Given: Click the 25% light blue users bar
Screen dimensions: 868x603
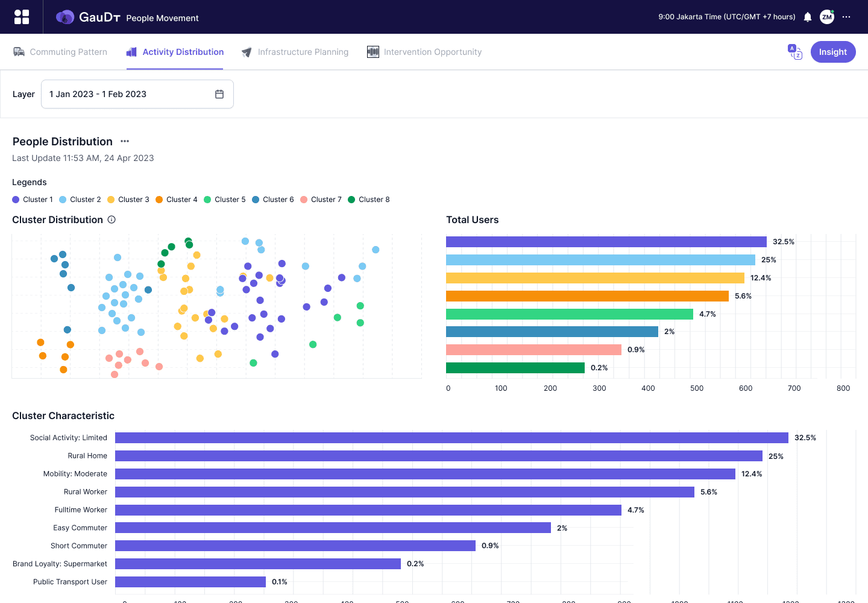Looking at the screenshot, I should 600,260.
